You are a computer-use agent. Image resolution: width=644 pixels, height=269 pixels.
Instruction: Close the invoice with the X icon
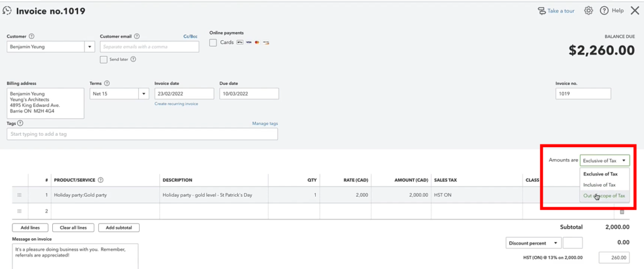[635, 11]
